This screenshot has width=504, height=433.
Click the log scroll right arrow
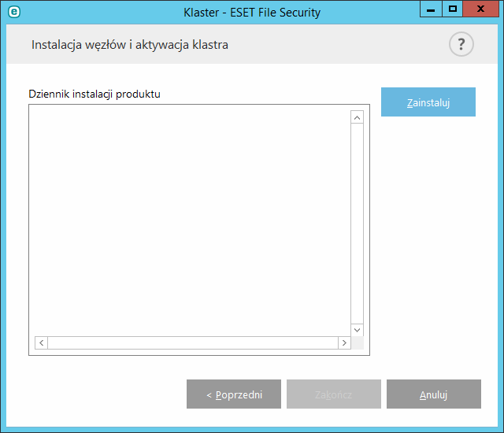[344, 342]
